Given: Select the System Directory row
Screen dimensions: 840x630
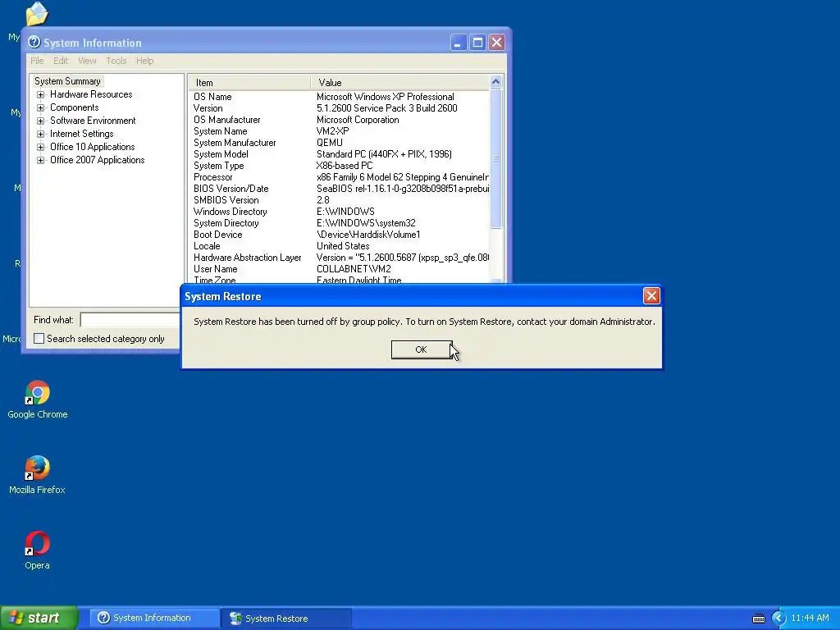Looking at the screenshot, I should click(x=339, y=223).
